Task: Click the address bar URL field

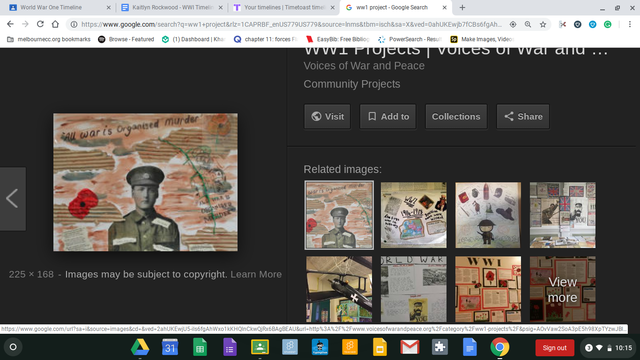Action: pyautogui.click(x=291, y=24)
